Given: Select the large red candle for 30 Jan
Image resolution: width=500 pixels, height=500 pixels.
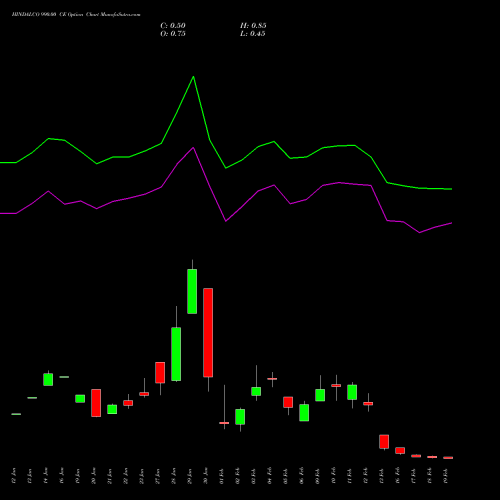Looking at the screenshot, I should coord(208,333).
